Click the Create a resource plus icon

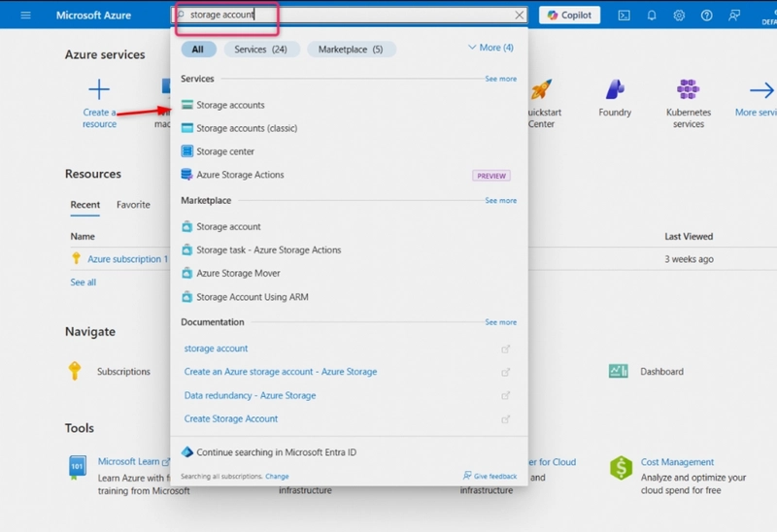[x=99, y=91]
